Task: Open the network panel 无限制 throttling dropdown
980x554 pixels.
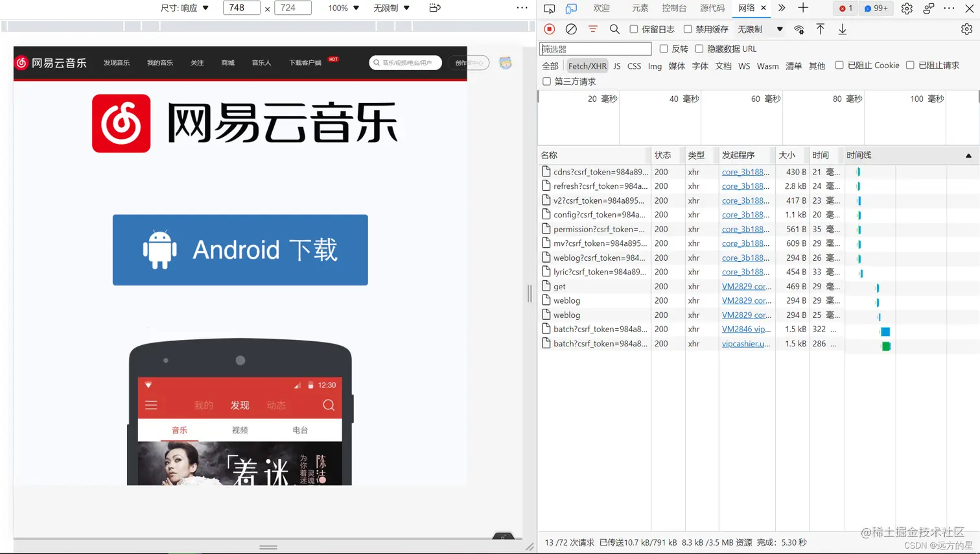Action: 760,29
